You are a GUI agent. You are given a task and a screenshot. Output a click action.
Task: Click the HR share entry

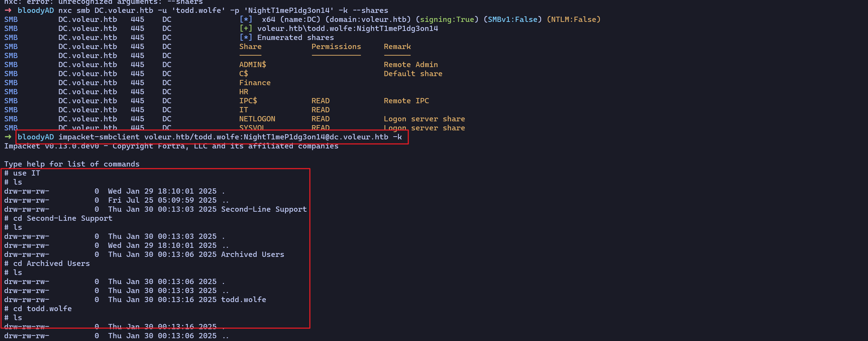[243, 92]
